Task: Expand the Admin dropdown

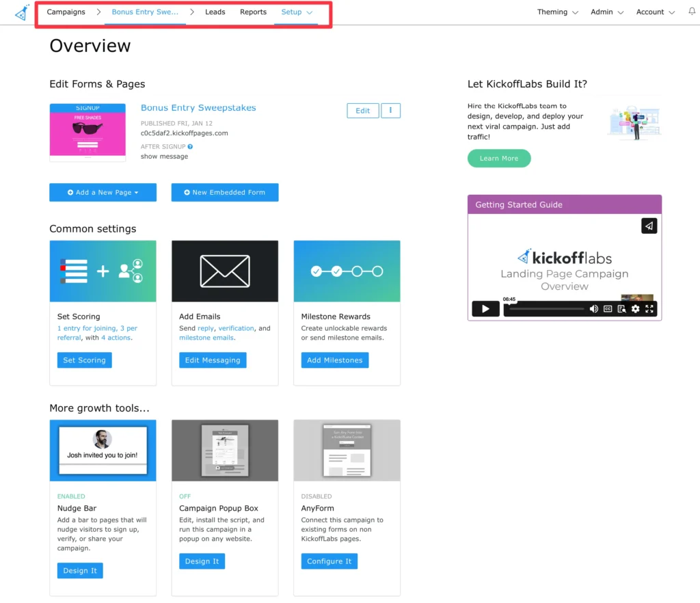Action: [607, 12]
